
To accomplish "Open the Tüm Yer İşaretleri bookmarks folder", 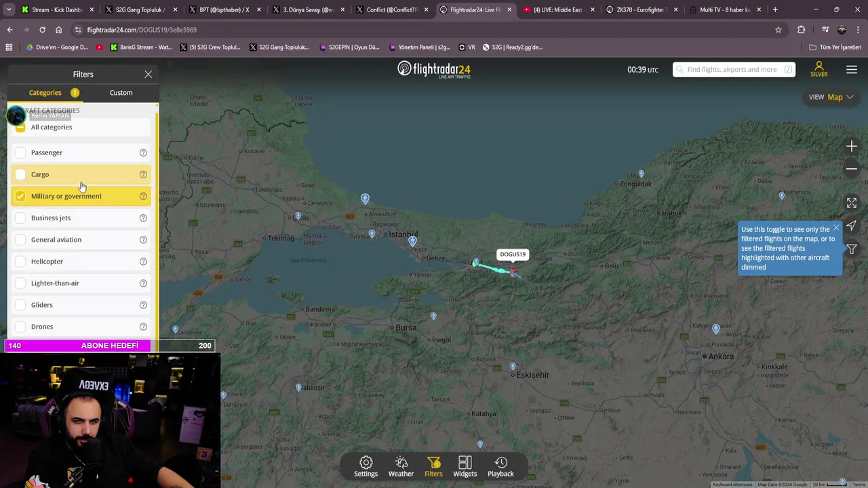I will pos(835,47).
